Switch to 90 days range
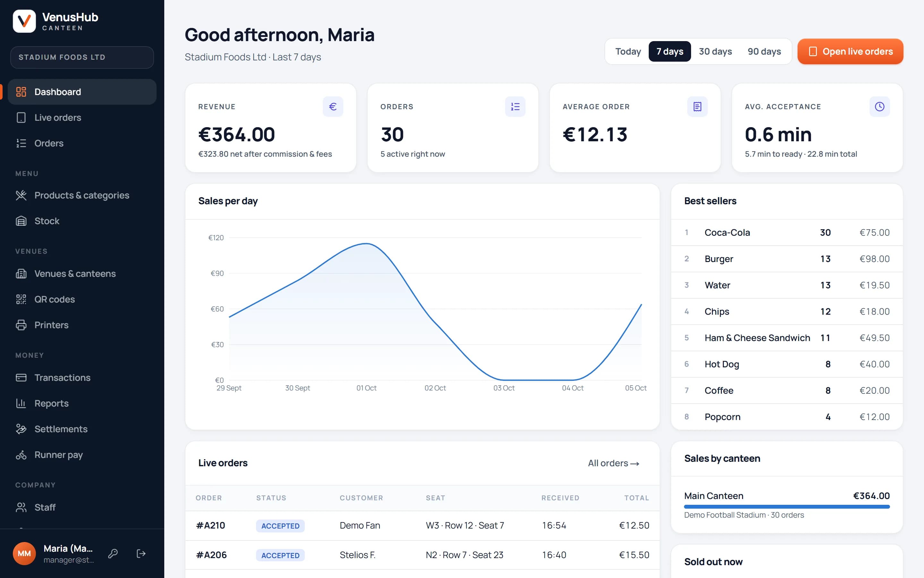This screenshot has height=578, width=924. 764,51
